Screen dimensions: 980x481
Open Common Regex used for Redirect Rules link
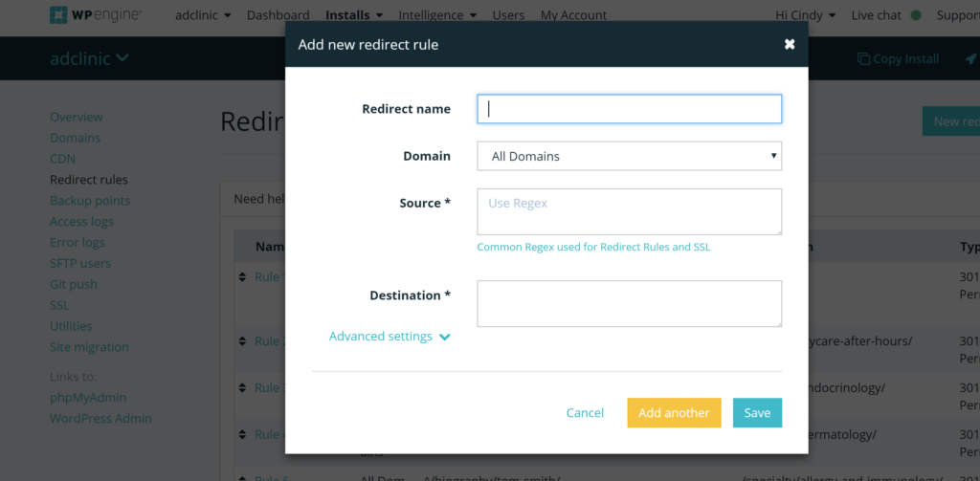pos(593,247)
